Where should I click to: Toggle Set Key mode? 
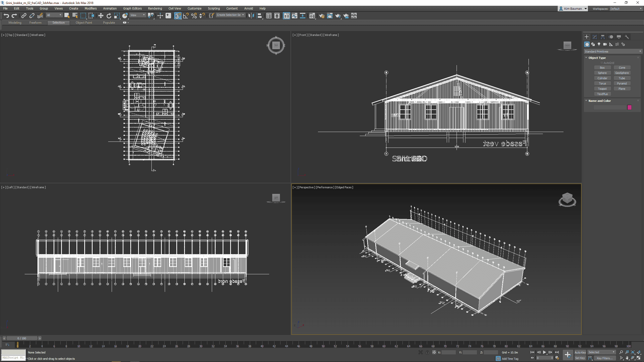[580, 358]
